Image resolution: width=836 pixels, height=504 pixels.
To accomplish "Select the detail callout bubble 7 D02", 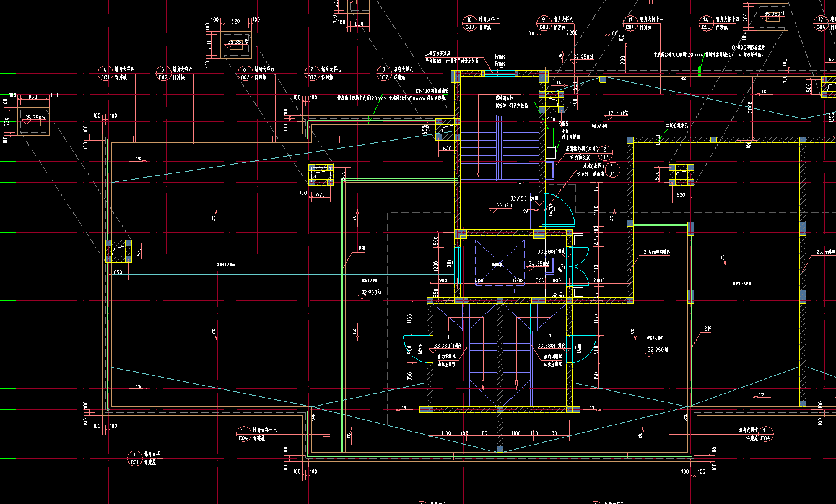I will [312, 74].
